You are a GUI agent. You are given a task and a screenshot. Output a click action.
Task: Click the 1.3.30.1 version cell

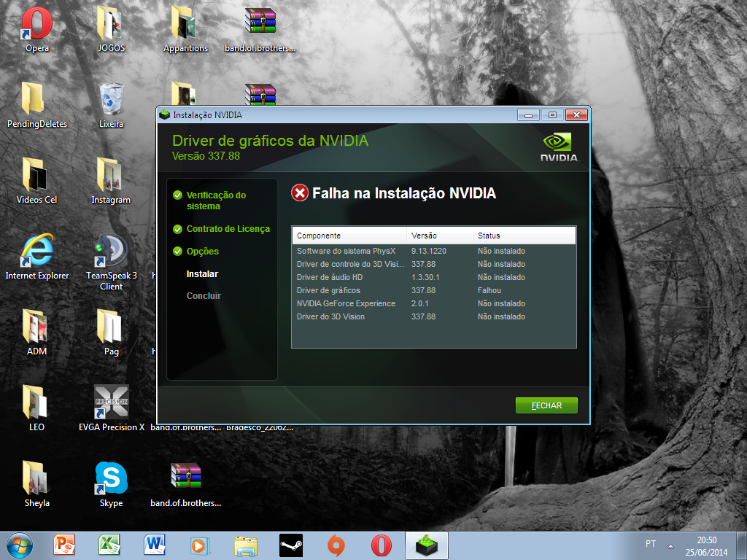pos(425,277)
